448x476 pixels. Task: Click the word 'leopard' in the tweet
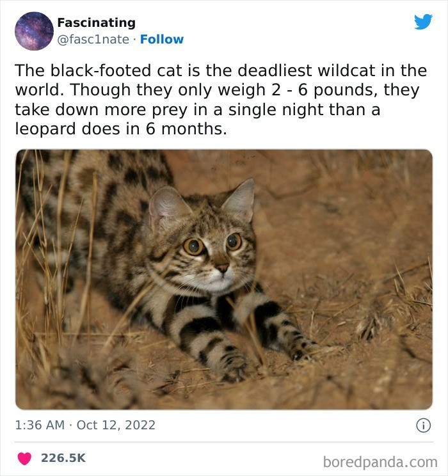45,129
